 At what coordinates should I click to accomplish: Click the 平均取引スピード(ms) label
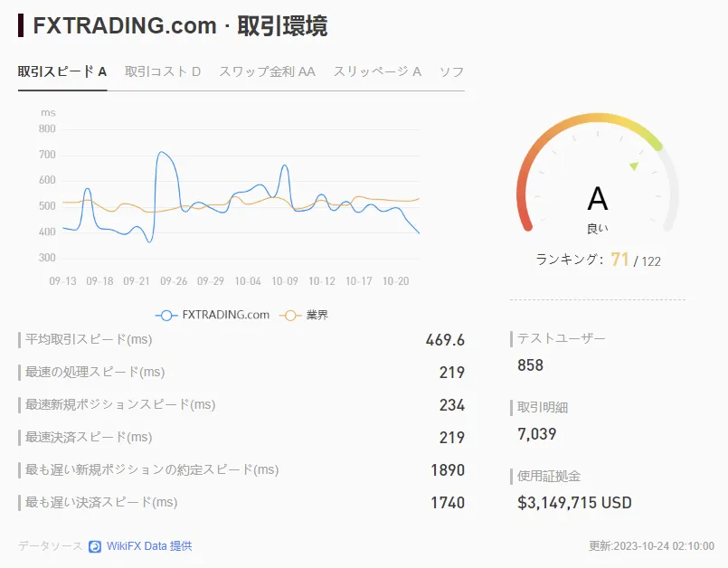point(89,339)
